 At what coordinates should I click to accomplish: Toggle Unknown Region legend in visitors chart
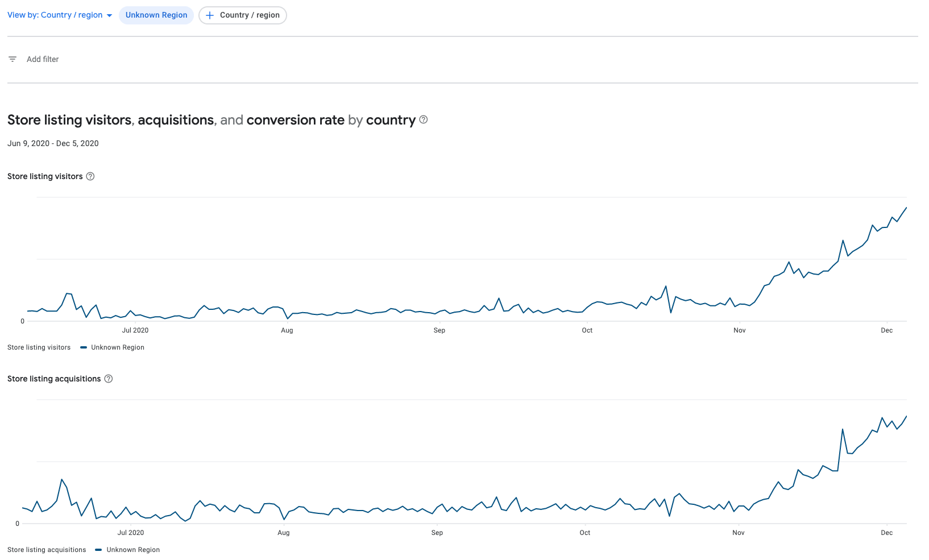pyautogui.click(x=113, y=347)
